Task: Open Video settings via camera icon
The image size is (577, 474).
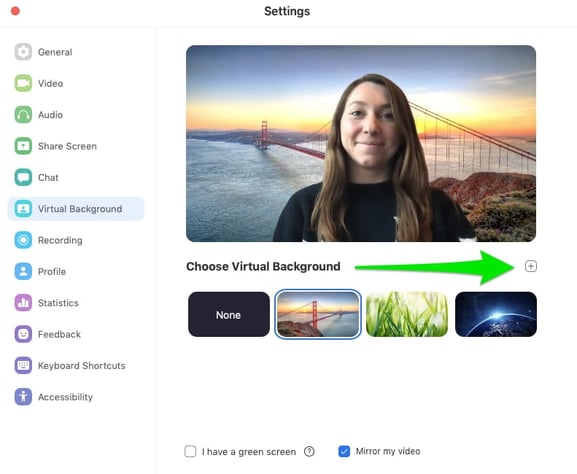Action: coord(23,83)
